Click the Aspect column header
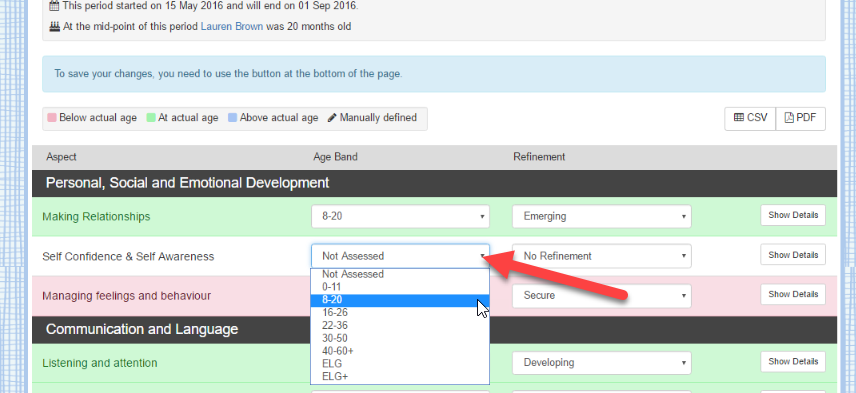856x393 pixels. (61, 157)
